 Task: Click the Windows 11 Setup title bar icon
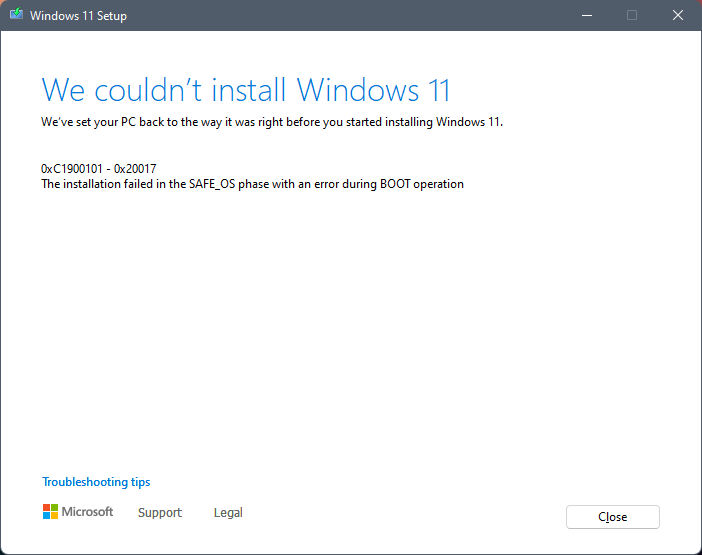click(x=17, y=14)
